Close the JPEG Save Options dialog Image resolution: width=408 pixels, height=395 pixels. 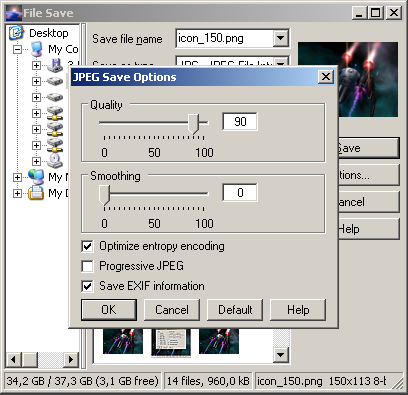click(x=326, y=77)
